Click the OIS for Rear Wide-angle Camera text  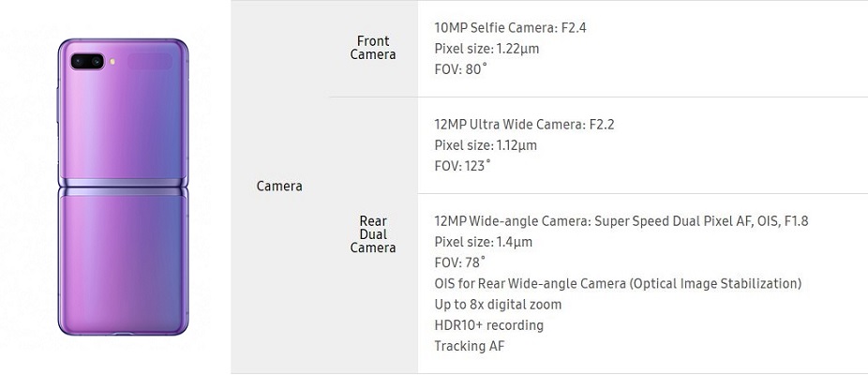click(618, 284)
